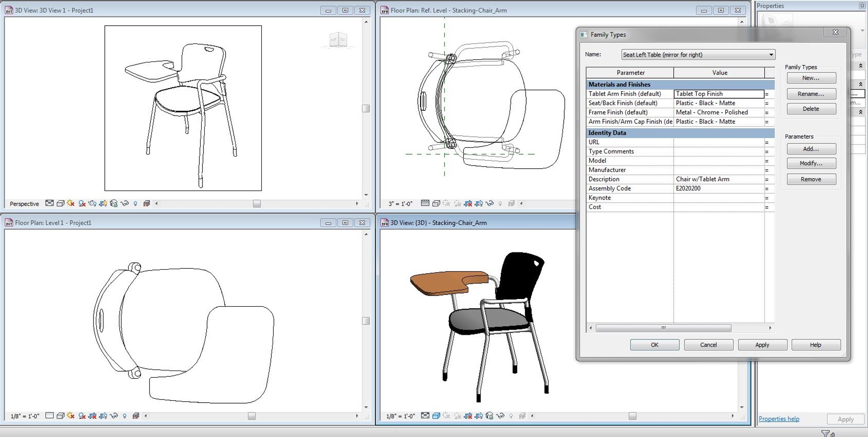Toggle Crop View in Level 1 floor plan
868x437 pixels.
(92, 416)
